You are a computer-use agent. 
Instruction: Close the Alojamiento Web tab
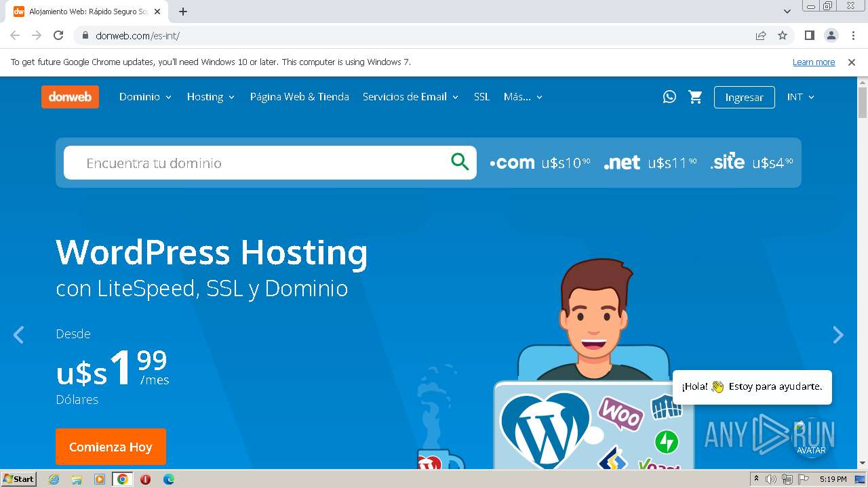coord(157,12)
